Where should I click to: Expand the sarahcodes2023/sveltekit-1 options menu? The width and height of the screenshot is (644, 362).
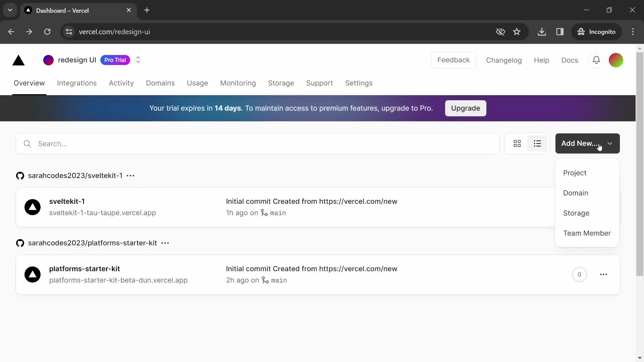pyautogui.click(x=131, y=176)
